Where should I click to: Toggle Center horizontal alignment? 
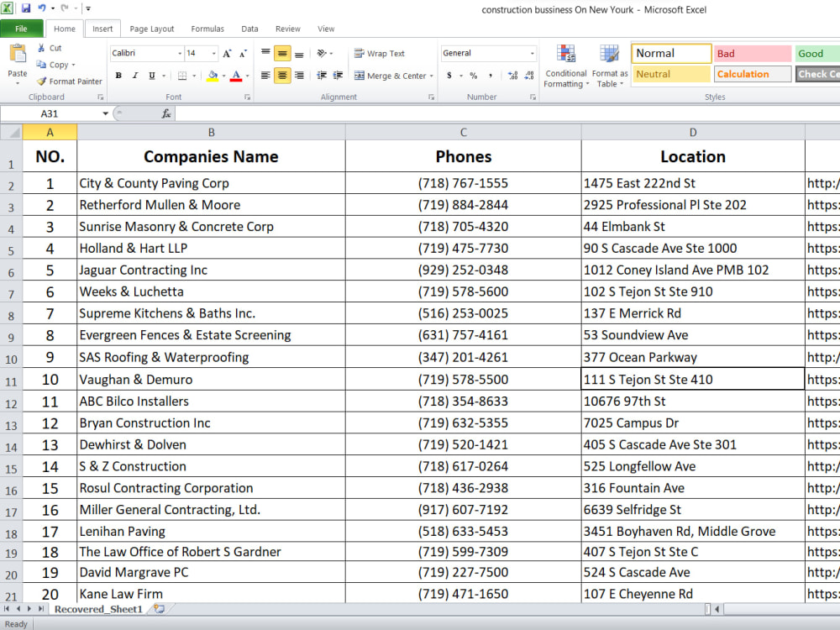[x=282, y=76]
